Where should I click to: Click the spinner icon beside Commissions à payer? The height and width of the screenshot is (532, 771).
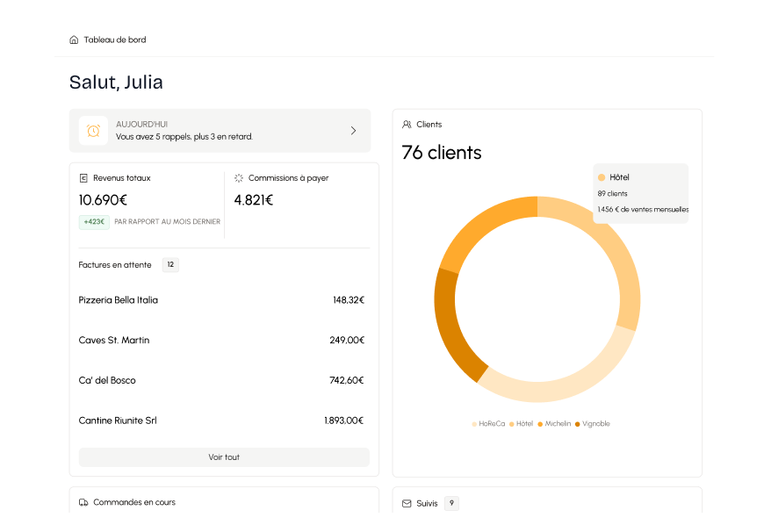coord(239,178)
